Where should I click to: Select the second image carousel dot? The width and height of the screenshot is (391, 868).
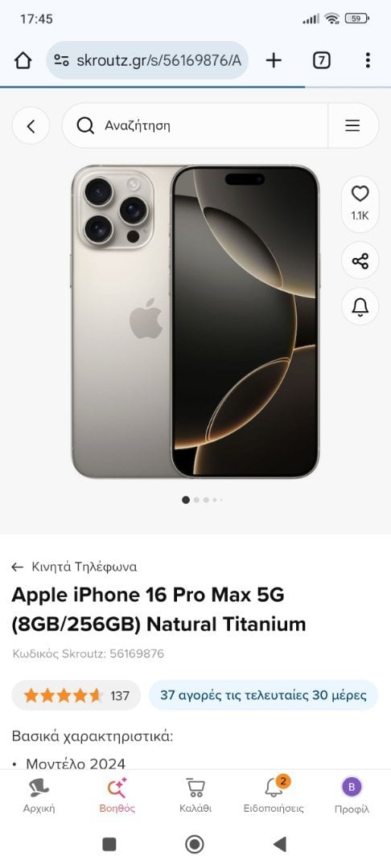[x=196, y=500]
